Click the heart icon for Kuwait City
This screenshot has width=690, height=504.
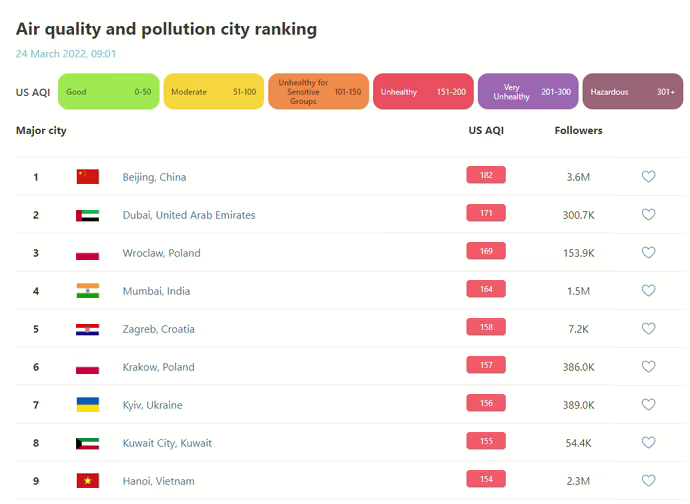pos(648,443)
